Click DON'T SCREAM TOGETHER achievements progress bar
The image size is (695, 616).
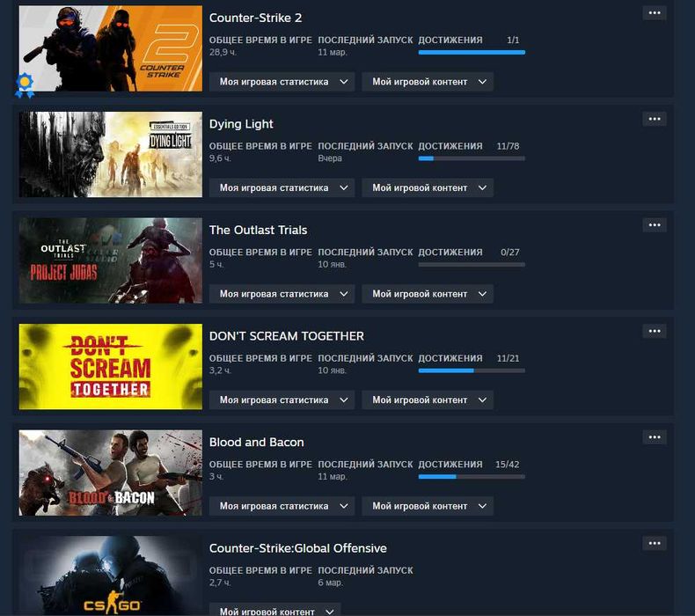click(x=472, y=370)
